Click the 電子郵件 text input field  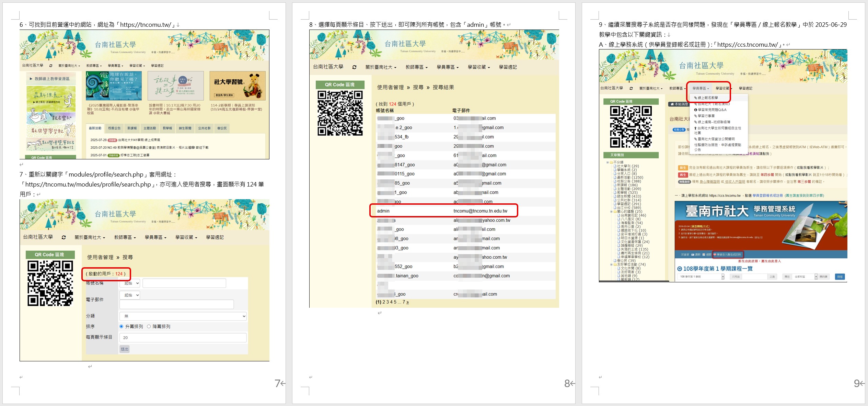[x=177, y=304]
